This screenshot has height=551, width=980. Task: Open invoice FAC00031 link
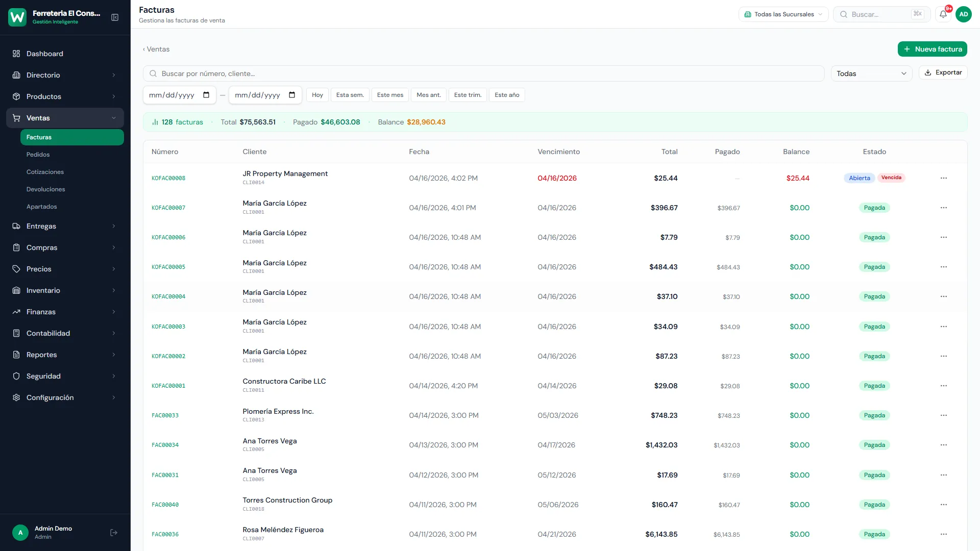pyautogui.click(x=165, y=475)
